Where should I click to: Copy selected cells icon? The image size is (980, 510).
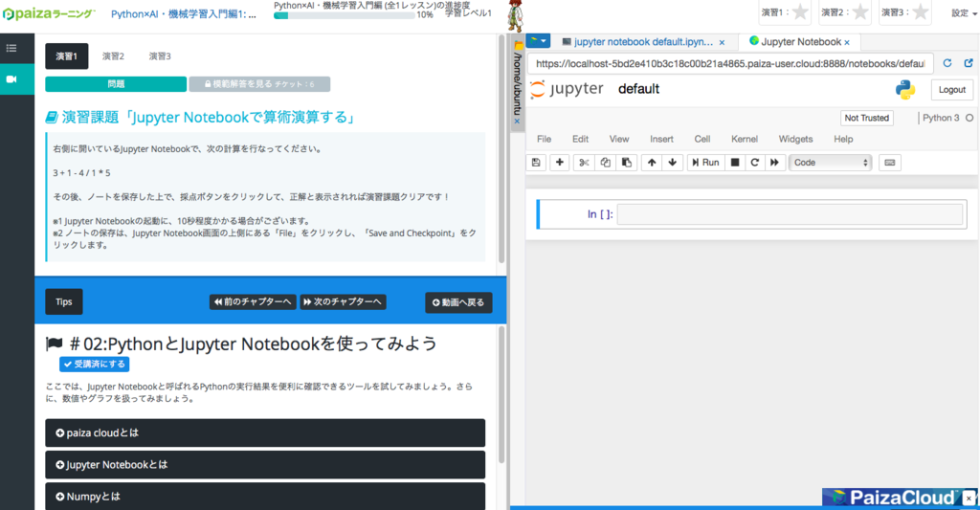605,163
